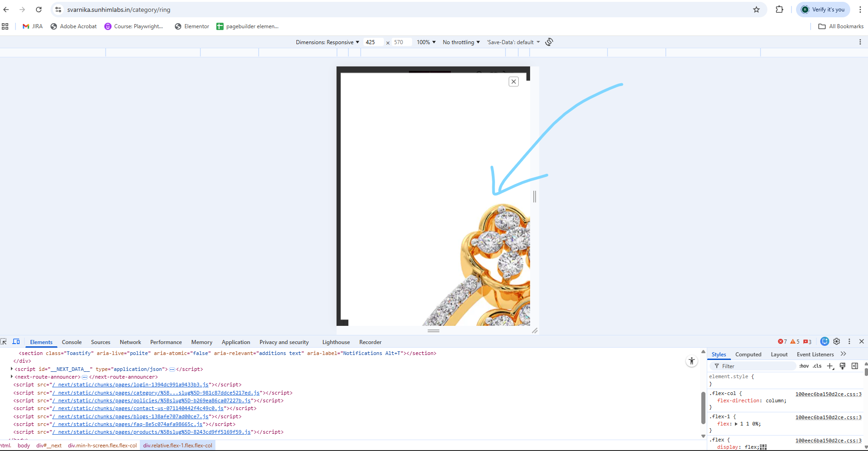Select the Computed styles tab

[x=748, y=355]
